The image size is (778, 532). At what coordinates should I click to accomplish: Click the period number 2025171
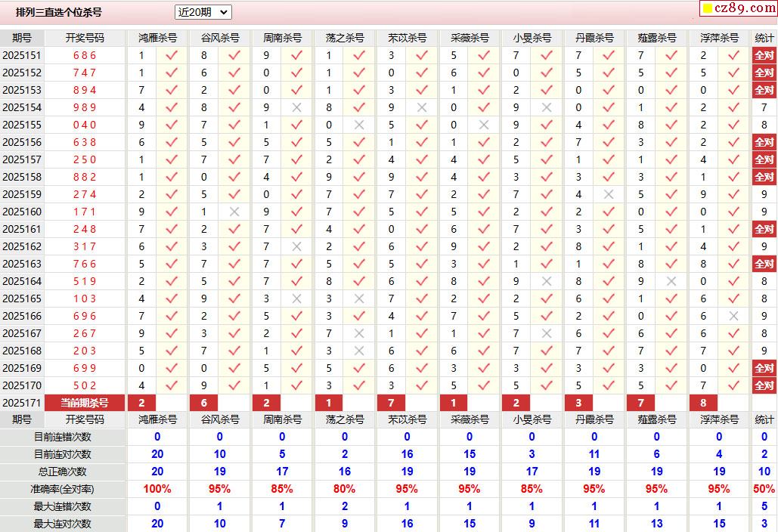[x=21, y=403]
